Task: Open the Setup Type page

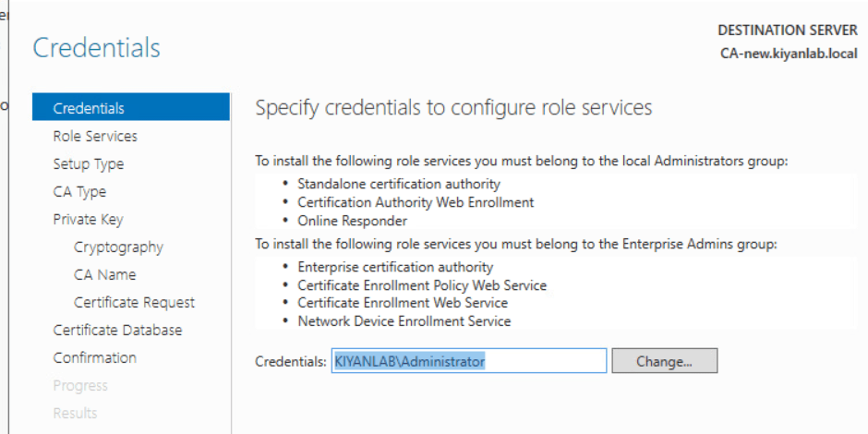Action: [x=89, y=163]
